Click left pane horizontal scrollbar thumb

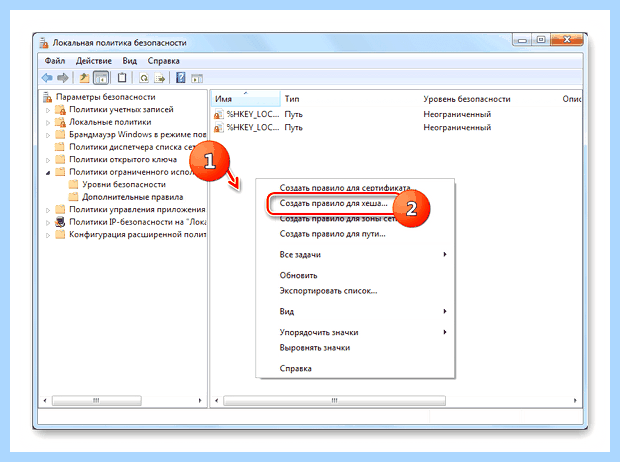tap(96, 400)
